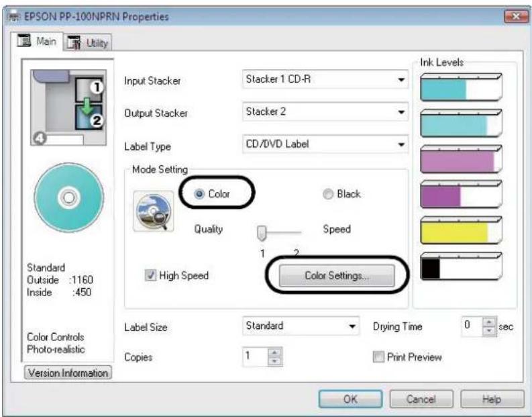Click the yellow ink level bar

tap(461, 230)
